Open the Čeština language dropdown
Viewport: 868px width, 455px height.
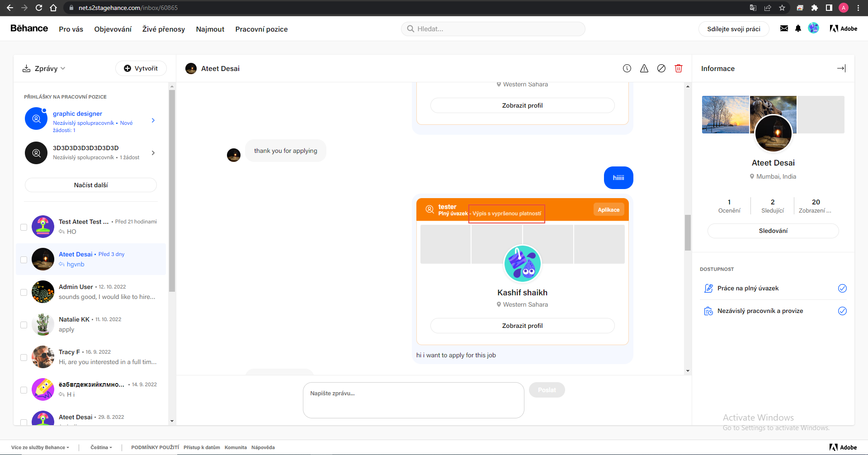point(101,447)
